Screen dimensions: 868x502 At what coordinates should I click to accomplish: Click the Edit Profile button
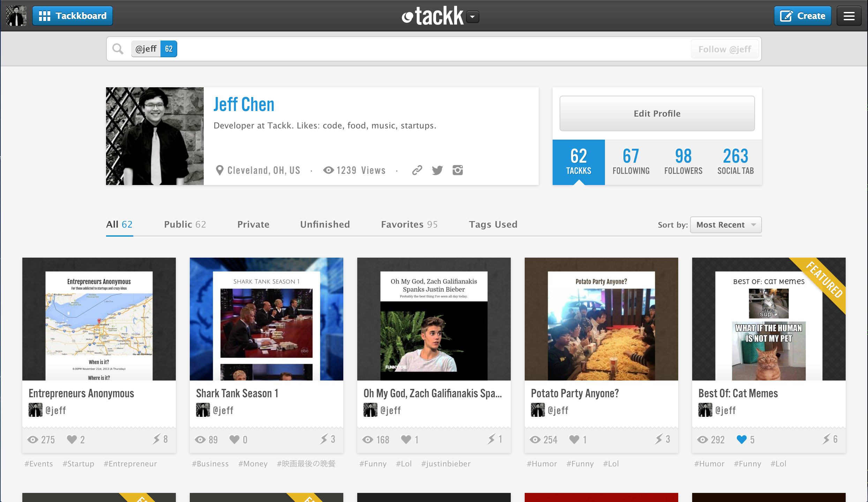coord(657,113)
